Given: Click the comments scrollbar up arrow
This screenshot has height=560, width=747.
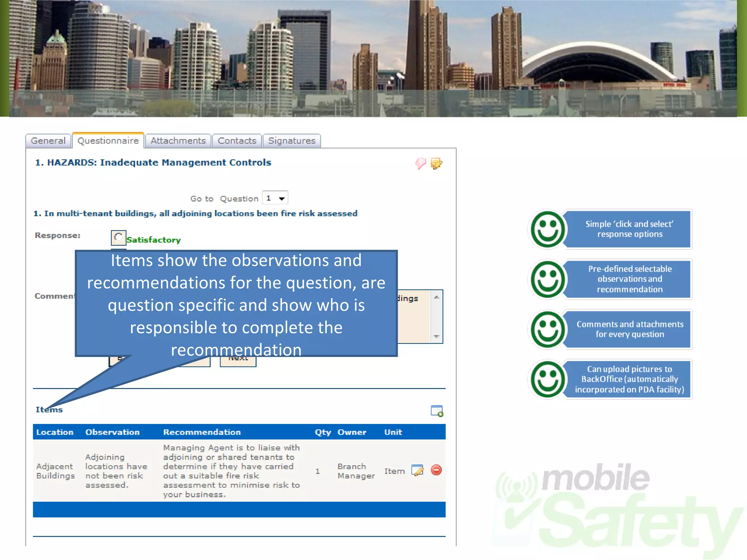Looking at the screenshot, I should [436, 297].
